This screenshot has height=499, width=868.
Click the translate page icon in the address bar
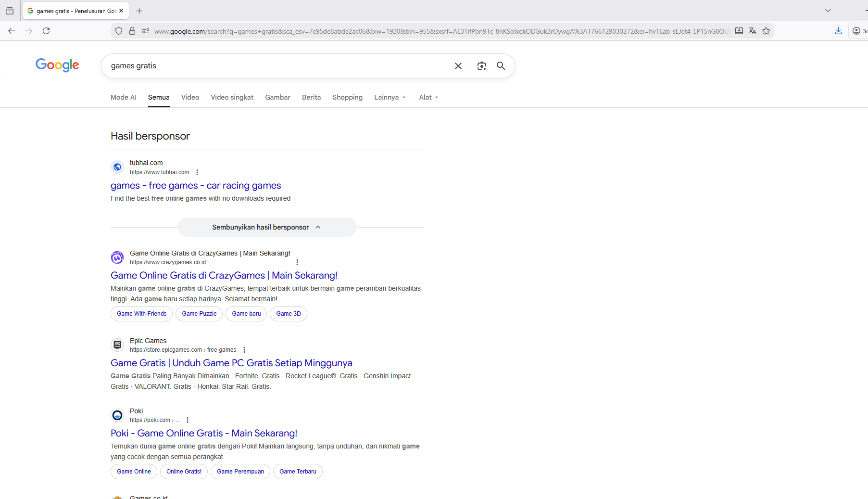[x=753, y=31]
